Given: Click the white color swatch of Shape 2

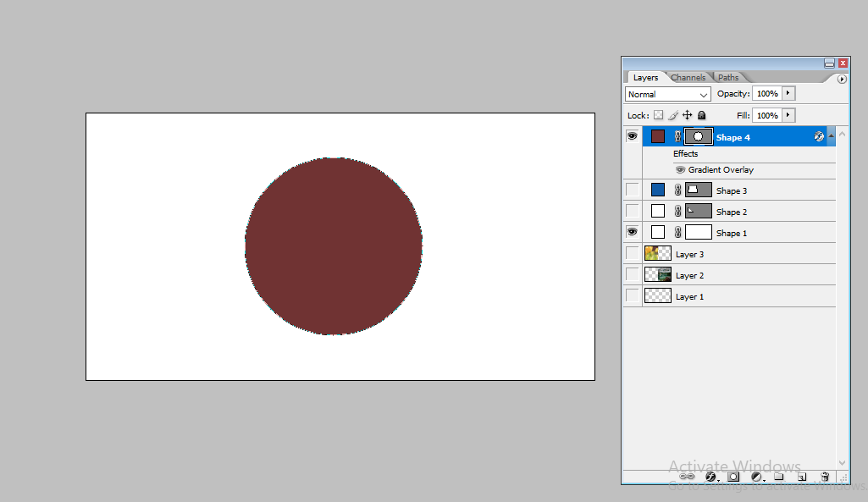Looking at the screenshot, I should coord(658,211).
